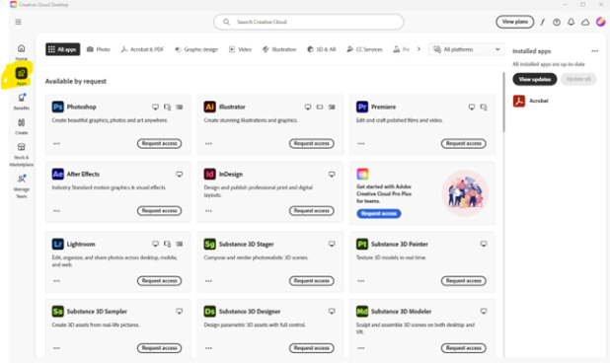The height and width of the screenshot is (364, 610).
Task: Open Stock & Marketplace in sidebar
Action: tap(22, 155)
